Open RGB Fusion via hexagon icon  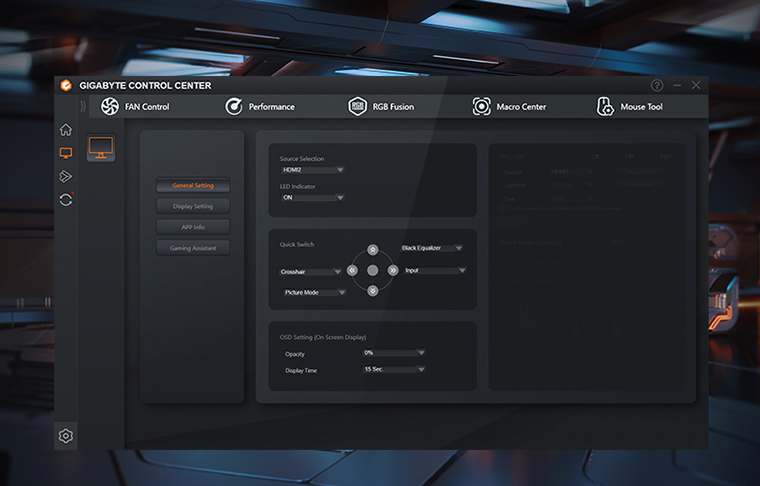(357, 106)
